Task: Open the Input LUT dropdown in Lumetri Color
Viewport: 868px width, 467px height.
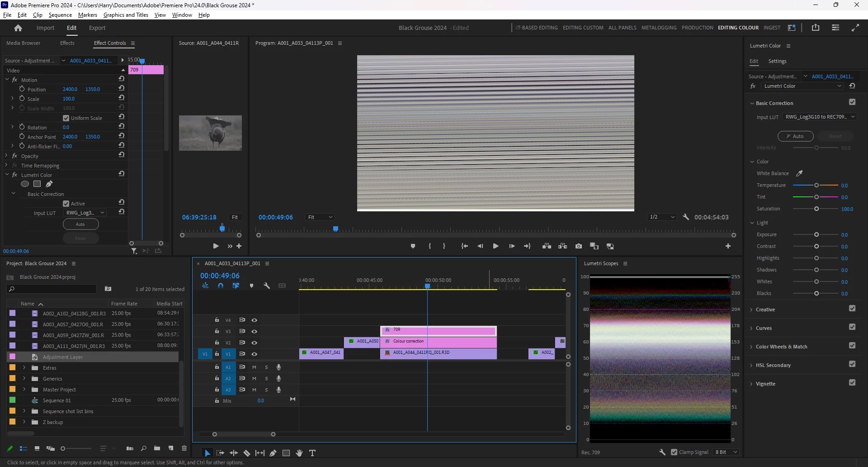Action: tap(820, 117)
